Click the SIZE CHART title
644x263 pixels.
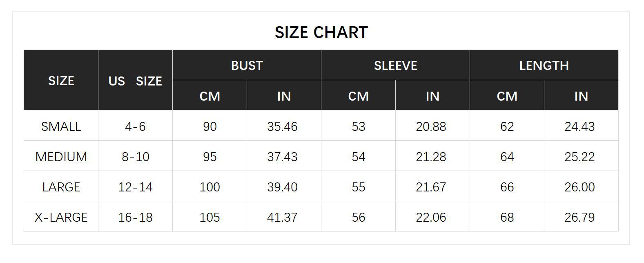coord(321,32)
